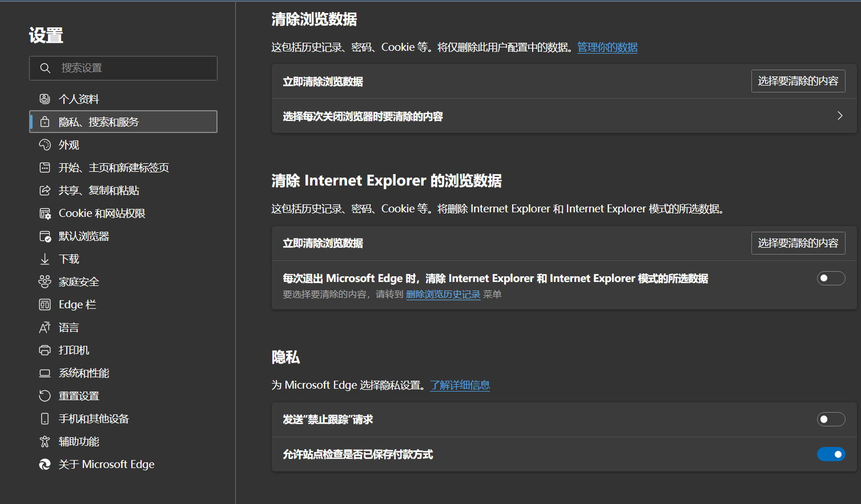The image size is (861, 504).
Task: Click the accessibility icon for 辅助功能
Action: pos(45,441)
